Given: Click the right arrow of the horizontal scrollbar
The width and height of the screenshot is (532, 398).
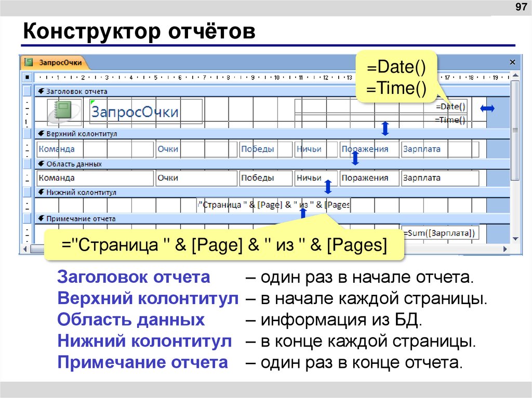Looking at the screenshot, I should pyautogui.click(x=505, y=249).
